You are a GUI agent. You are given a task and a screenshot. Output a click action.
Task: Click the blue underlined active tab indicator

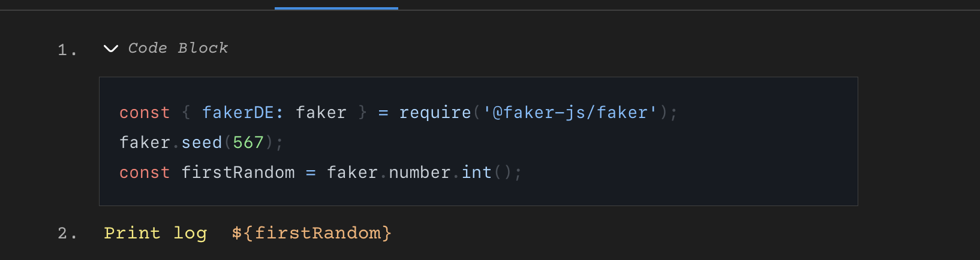click(x=336, y=8)
